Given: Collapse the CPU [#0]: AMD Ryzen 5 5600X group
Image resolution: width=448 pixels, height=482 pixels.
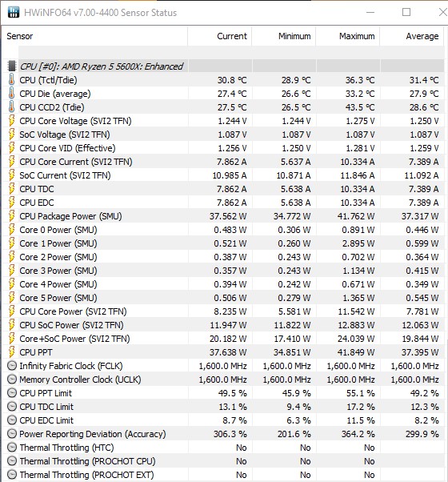Looking at the screenshot, I should (x=102, y=66).
